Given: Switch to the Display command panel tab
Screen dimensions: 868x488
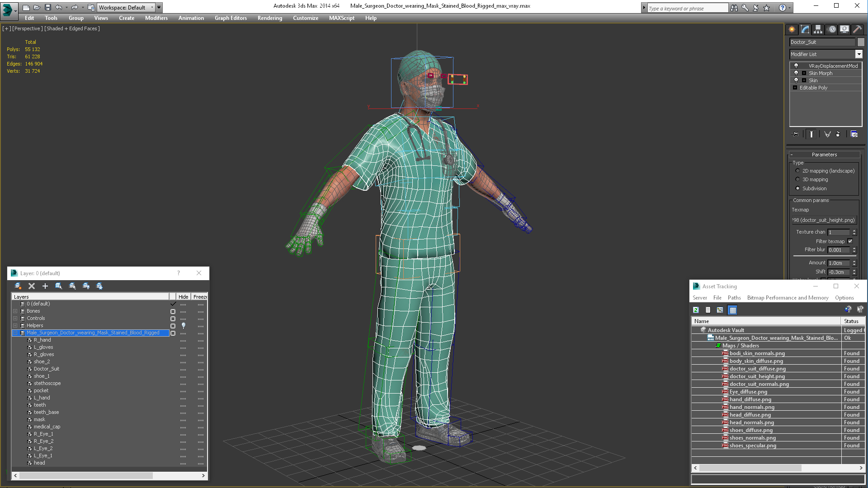Looking at the screenshot, I should click(x=844, y=29).
